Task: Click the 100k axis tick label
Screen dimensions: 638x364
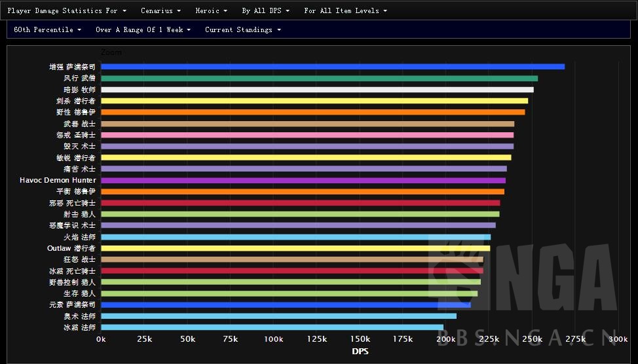Action: [x=273, y=339]
